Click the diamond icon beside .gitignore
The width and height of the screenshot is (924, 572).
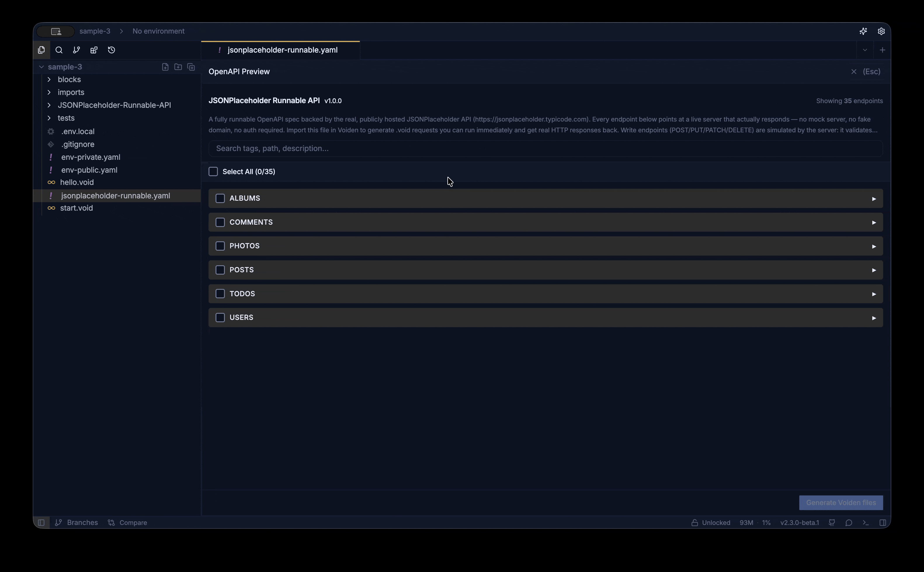coord(51,144)
